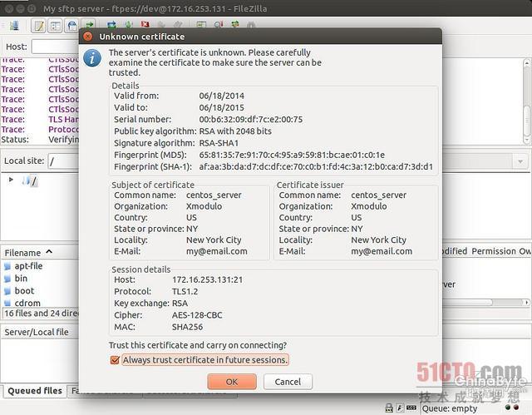Screen dimensions: 532x415
Task: Click Queue: empty status text
Action: [x=449, y=408]
